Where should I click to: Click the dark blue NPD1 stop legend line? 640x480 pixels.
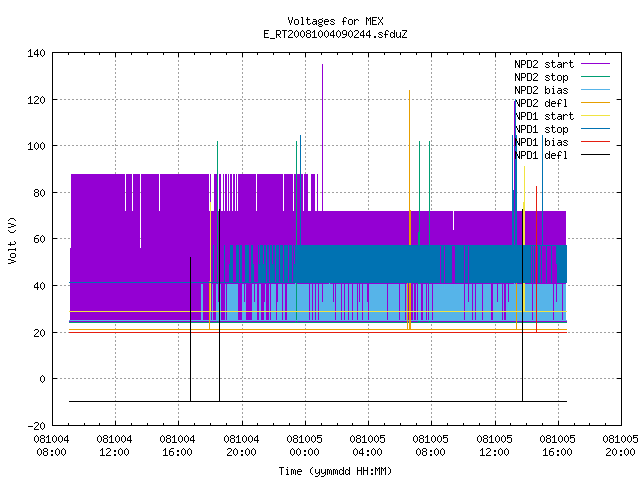click(x=595, y=129)
